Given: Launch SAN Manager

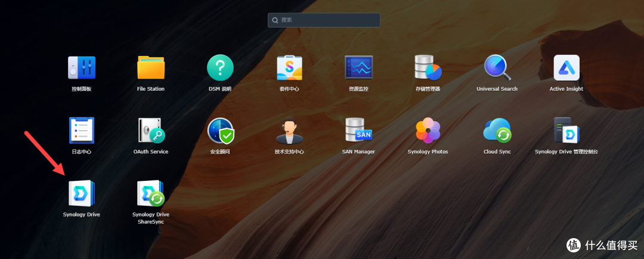Looking at the screenshot, I should tap(358, 130).
